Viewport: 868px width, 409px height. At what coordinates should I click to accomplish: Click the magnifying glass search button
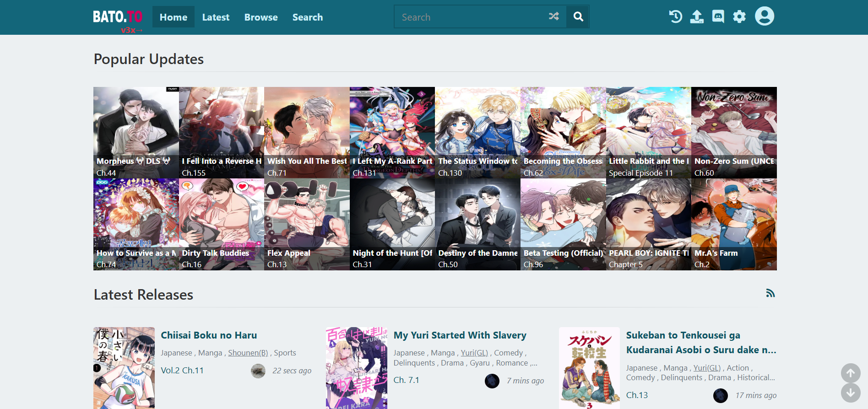(578, 16)
